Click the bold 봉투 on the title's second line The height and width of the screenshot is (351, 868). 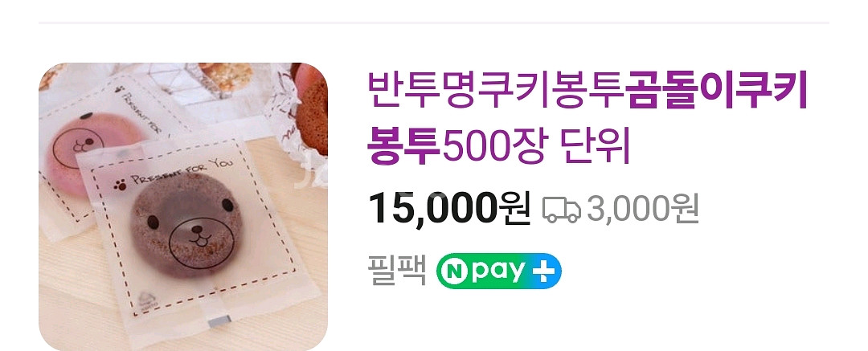tap(404, 147)
